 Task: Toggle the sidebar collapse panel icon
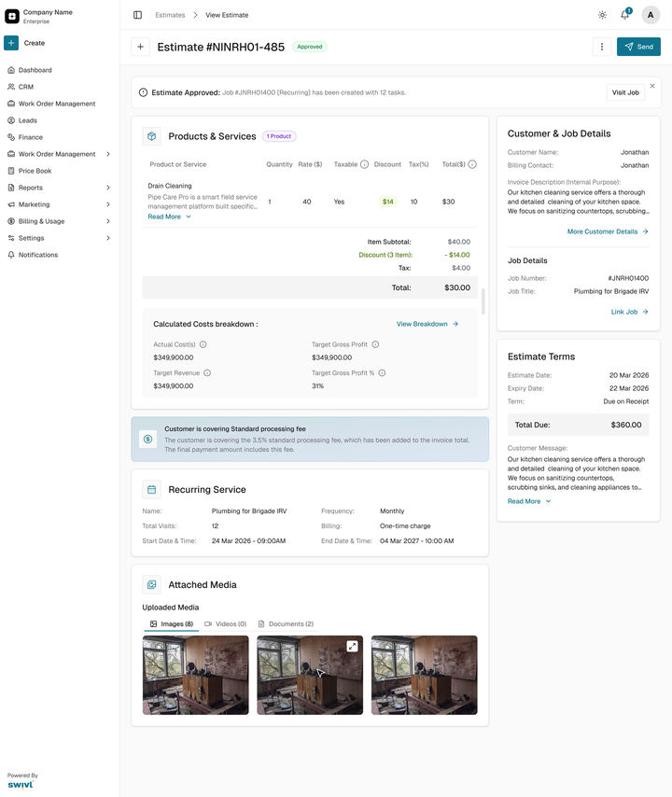(137, 15)
